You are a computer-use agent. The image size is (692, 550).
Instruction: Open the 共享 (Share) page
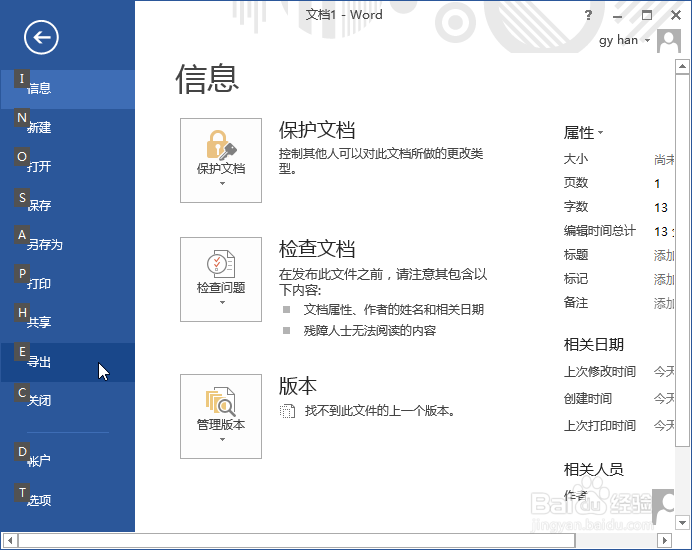click(x=68, y=323)
